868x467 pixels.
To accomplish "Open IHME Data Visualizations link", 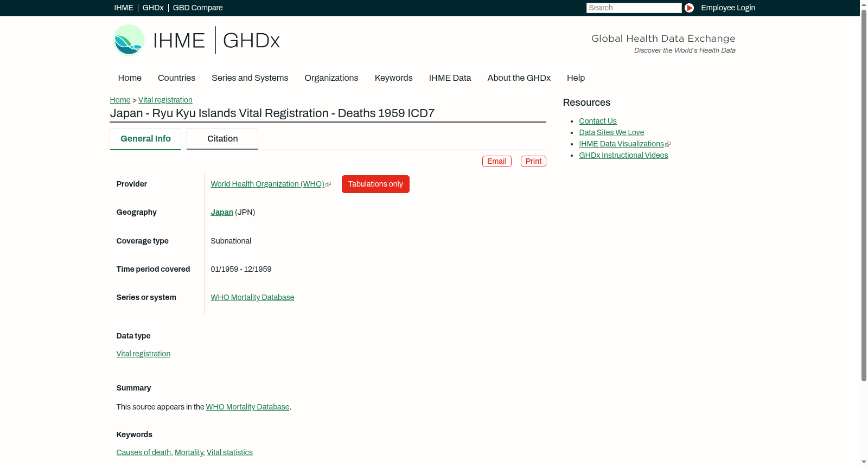I will click(x=621, y=144).
